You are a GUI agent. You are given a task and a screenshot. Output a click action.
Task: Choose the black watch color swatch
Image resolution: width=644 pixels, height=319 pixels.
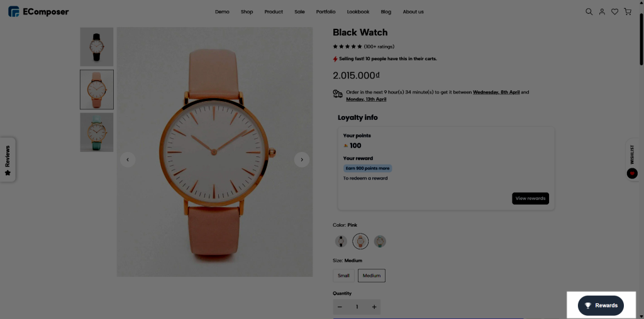(x=340, y=241)
